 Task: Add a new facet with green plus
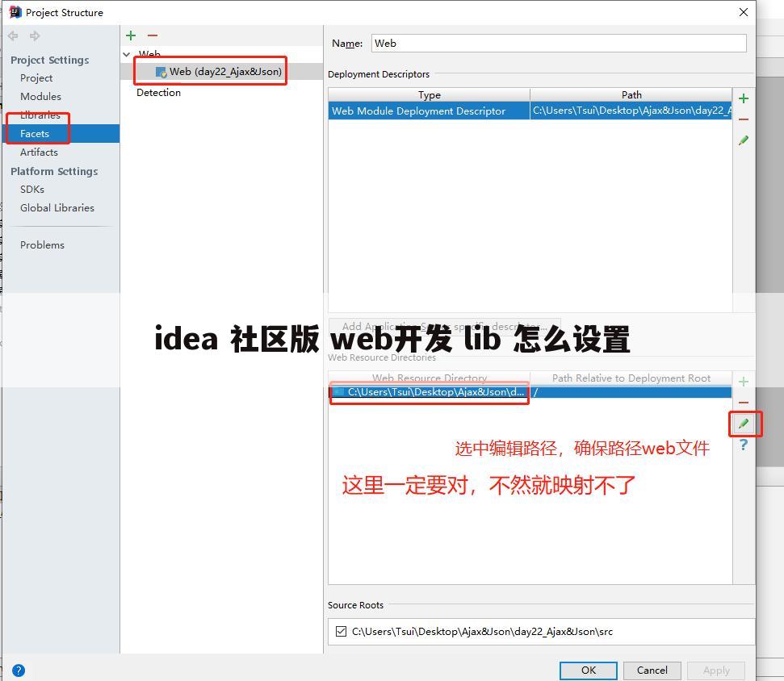[x=131, y=36]
